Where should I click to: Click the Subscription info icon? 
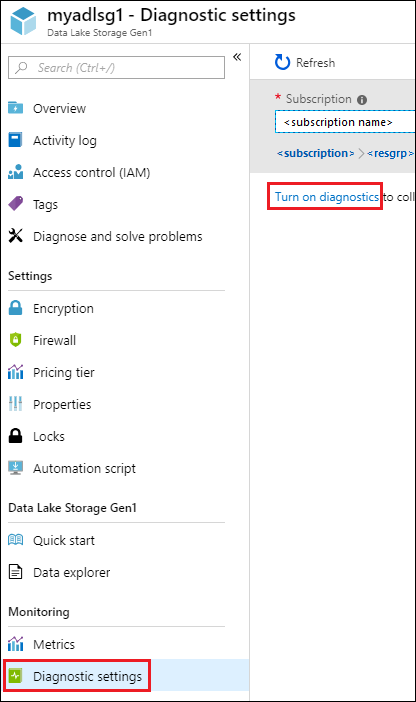coord(362,100)
